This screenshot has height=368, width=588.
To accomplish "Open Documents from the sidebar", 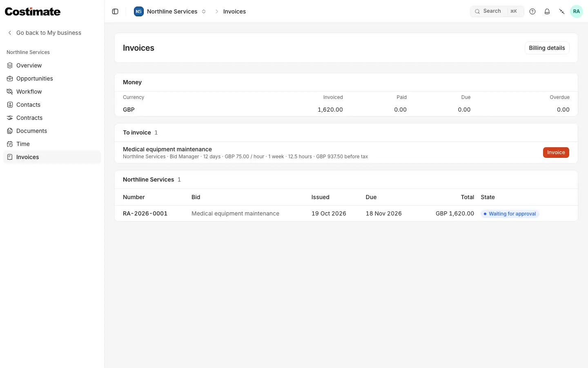I will pos(52,131).
